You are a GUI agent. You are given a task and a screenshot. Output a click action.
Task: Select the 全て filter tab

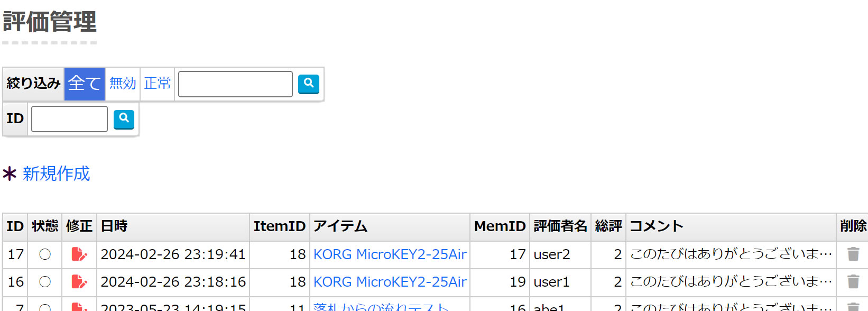[x=85, y=84]
